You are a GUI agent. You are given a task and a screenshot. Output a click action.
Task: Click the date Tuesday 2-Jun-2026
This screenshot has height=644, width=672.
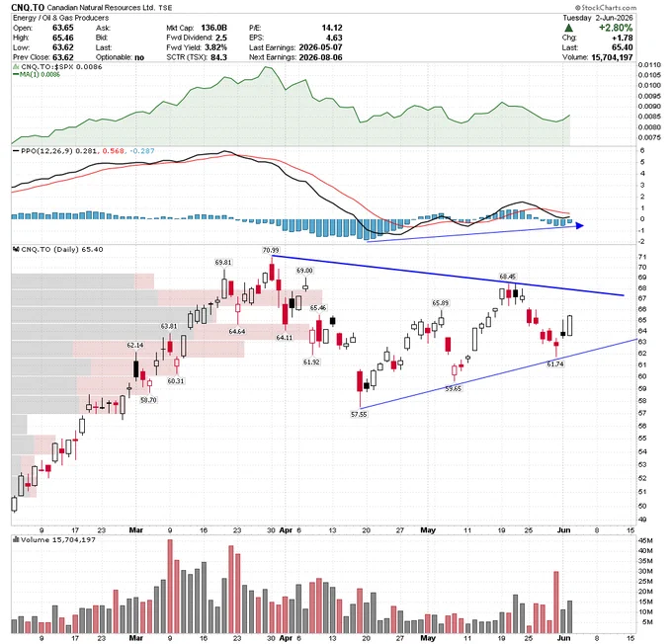[x=598, y=18]
